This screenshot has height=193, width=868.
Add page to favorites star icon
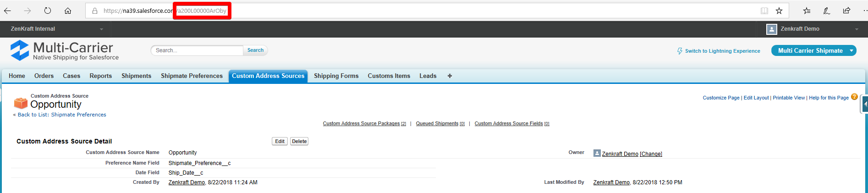pos(779,11)
